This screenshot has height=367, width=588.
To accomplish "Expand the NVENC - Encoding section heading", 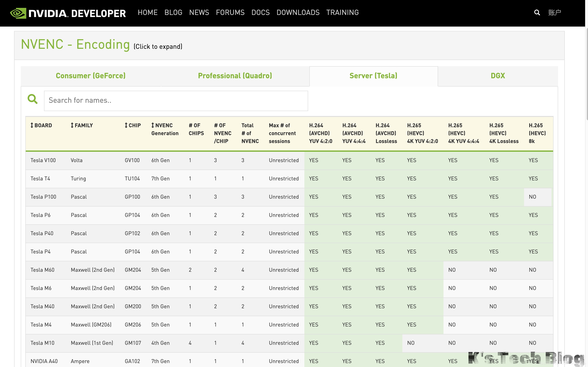I will pos(75,45).
